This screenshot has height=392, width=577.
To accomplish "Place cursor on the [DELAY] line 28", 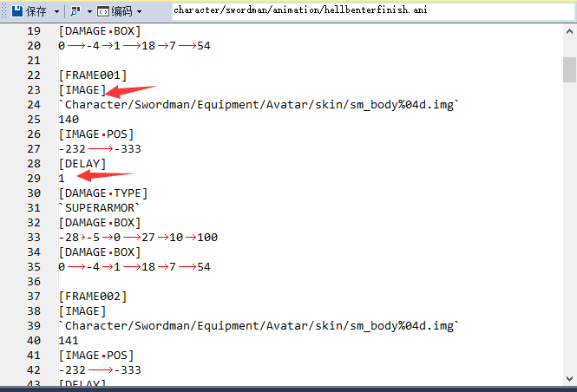I will pyautogui.click(x=82, y=164).
